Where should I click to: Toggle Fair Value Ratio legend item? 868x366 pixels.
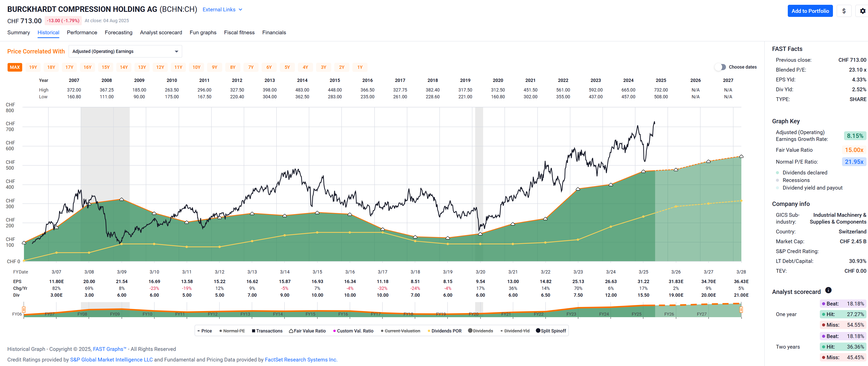coord(307,331)
